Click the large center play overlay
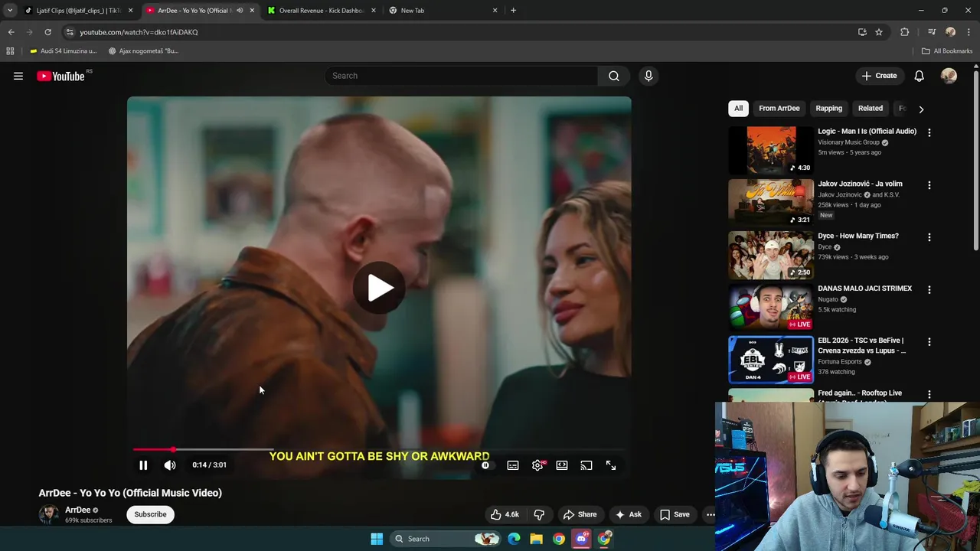Image resolution: width=980 pixels, height=551 pixels. [x=380, y=288]
